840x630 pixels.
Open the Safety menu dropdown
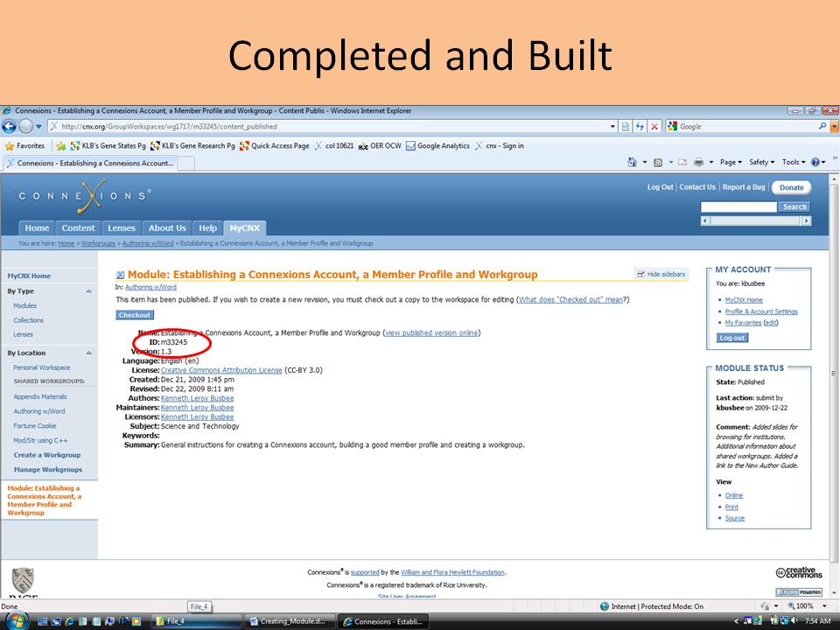761,162
